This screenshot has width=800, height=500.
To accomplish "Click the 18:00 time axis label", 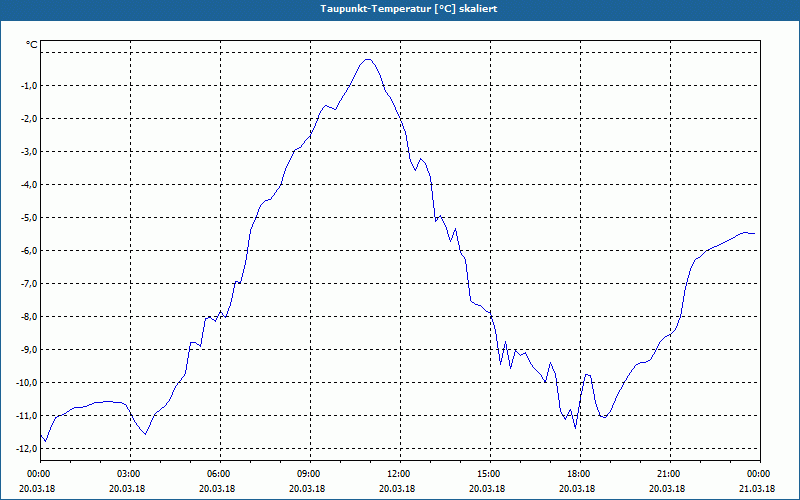I will 580,474.
